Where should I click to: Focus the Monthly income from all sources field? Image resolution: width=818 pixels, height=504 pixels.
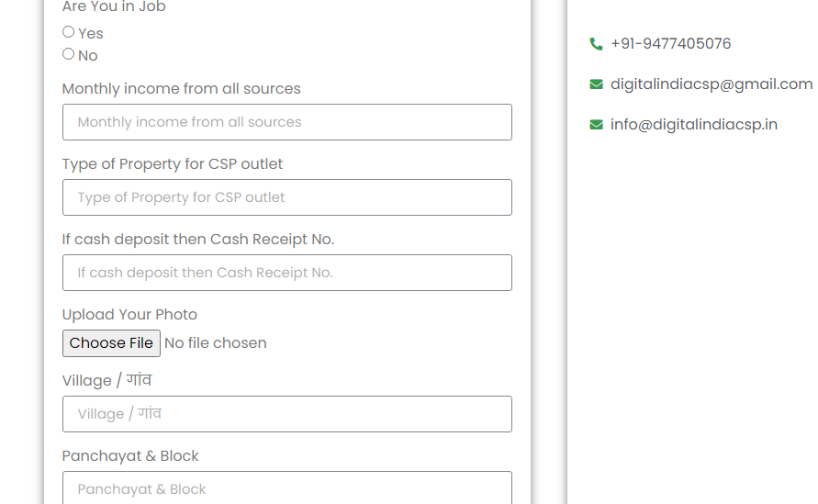(287, 122)
